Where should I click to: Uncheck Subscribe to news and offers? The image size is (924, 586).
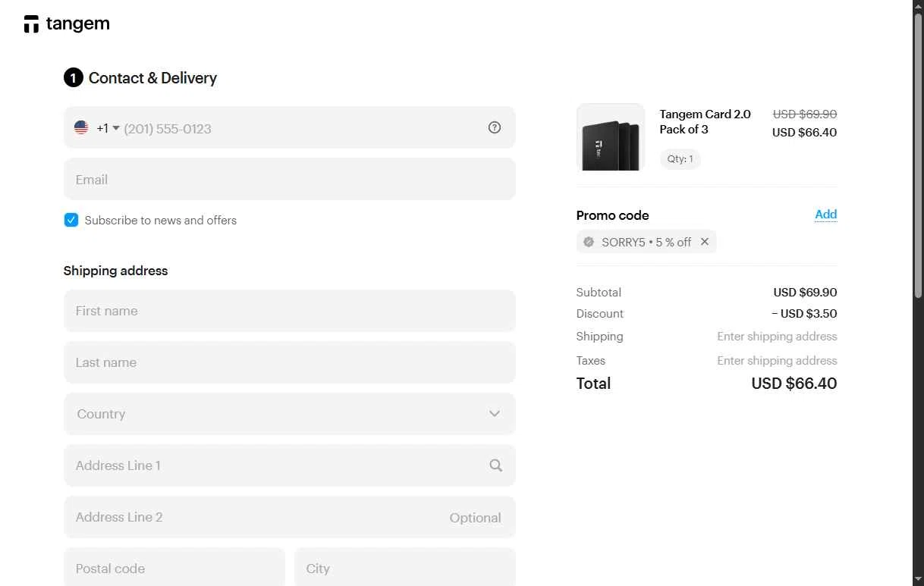pyautogui.click(x=71, y=220)
